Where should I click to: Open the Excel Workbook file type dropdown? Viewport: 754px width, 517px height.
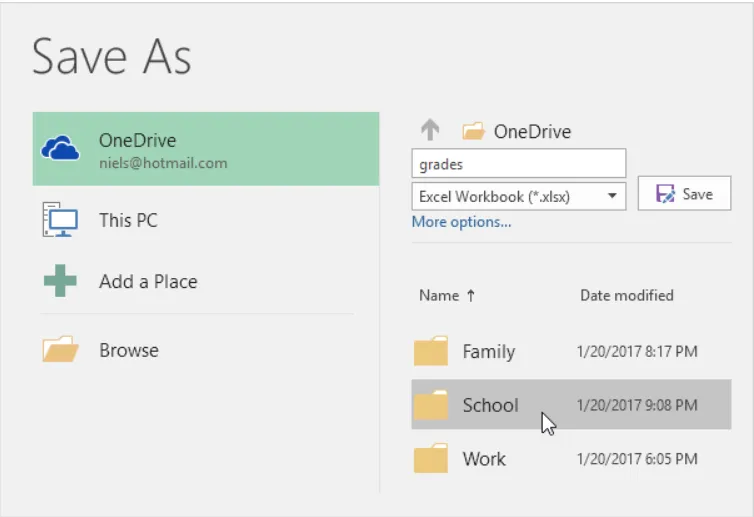[611, 196]
